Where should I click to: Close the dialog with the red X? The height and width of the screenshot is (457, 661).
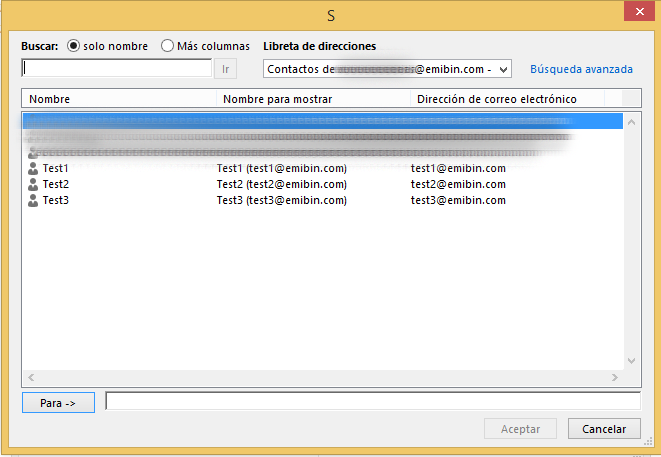632,15
